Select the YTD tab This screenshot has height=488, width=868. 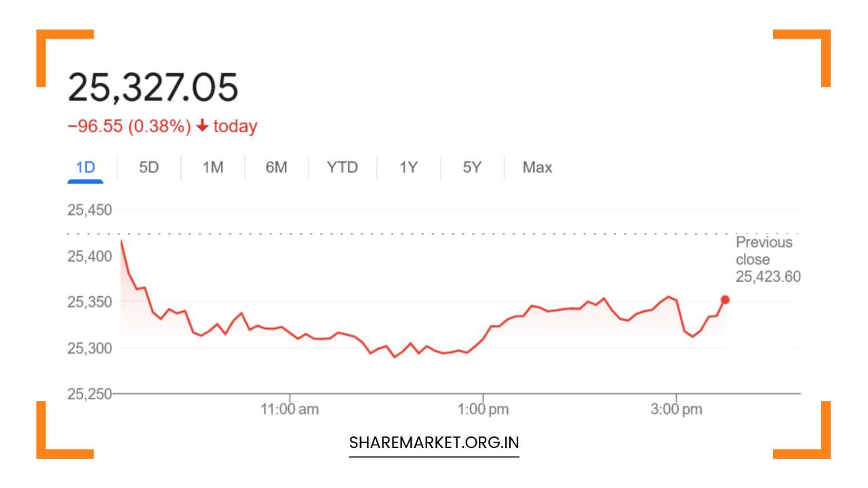tap(342, 167)
